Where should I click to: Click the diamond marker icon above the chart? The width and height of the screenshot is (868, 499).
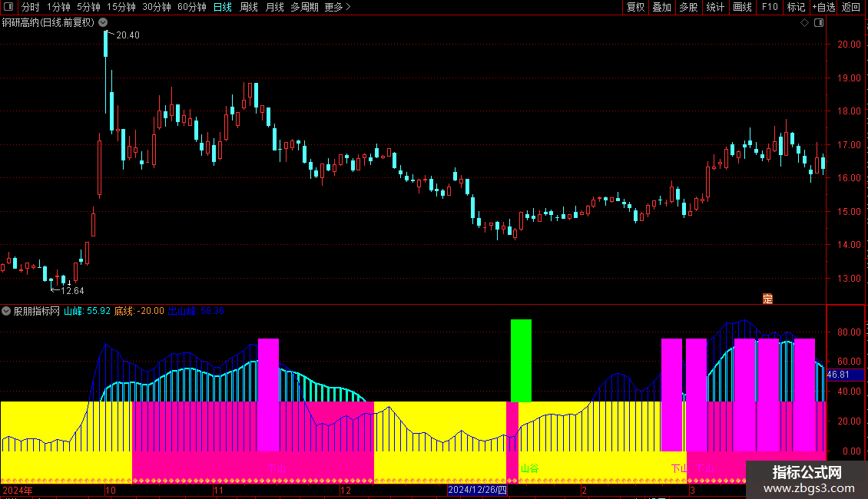click(x=805, y=23)
